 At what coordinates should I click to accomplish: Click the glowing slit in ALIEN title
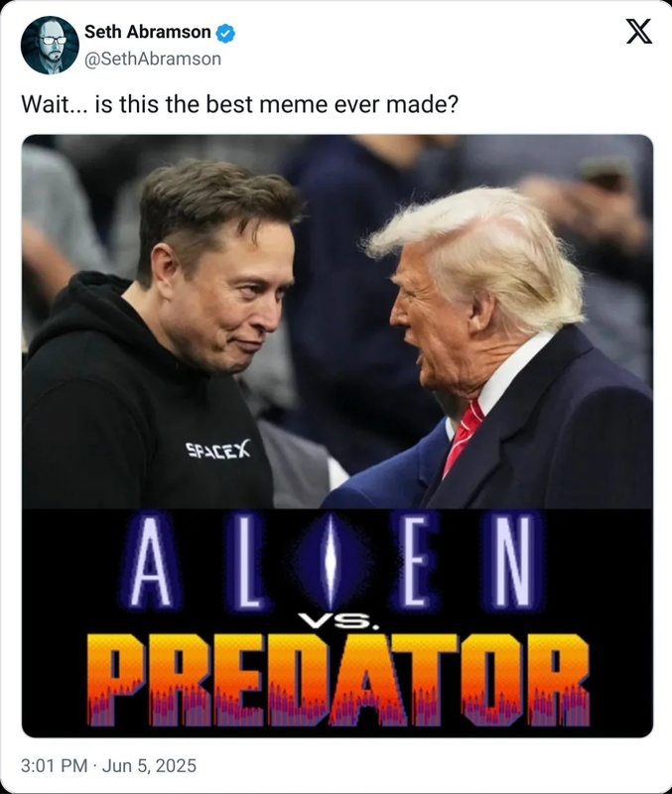pos(331,562)
